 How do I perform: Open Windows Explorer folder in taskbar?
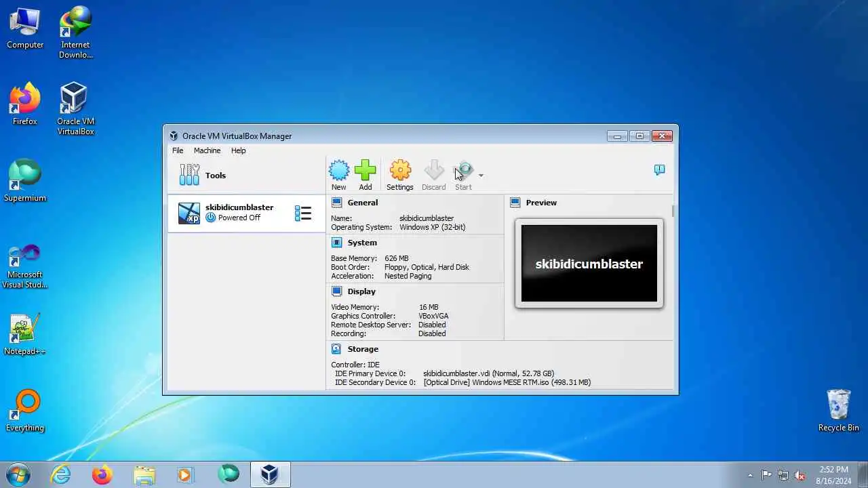(x=144, y=474)
